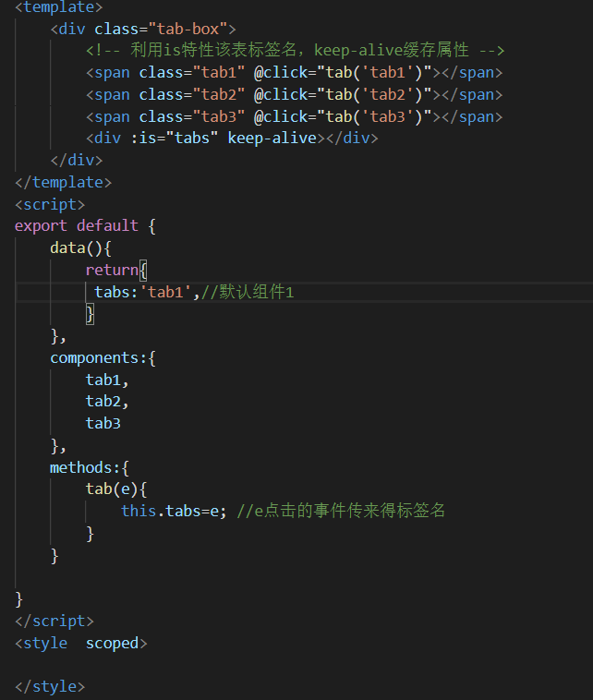
Task: Click the closing </template> tag
Action: pyautogui.click(x=63, y=182)
